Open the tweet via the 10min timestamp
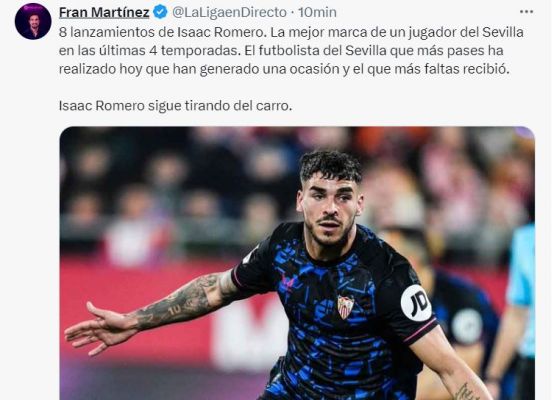 [x=317, y=12]
